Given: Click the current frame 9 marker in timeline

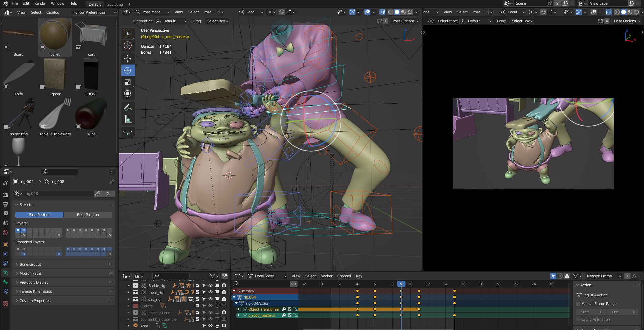Looking at the screenshot, I should pyautogui.click(x=401, y=284).
